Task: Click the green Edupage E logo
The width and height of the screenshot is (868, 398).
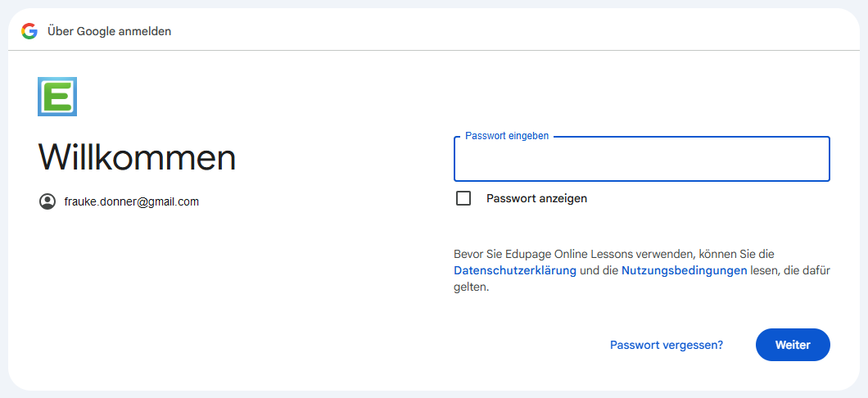Action: click(57, 97)
